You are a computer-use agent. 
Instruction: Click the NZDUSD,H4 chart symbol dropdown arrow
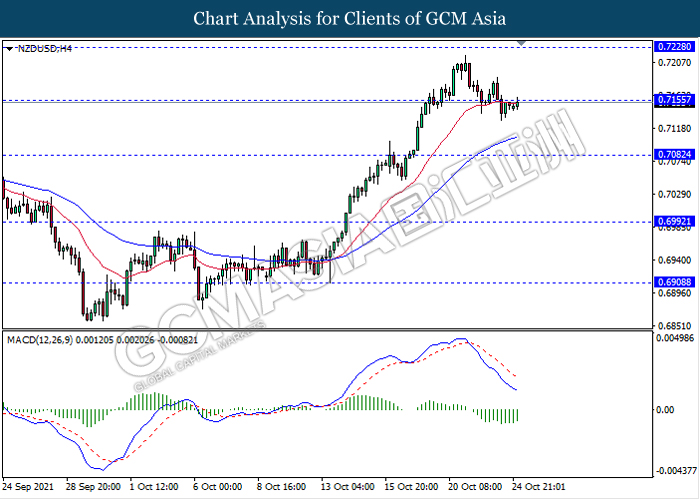coord(9,49)
